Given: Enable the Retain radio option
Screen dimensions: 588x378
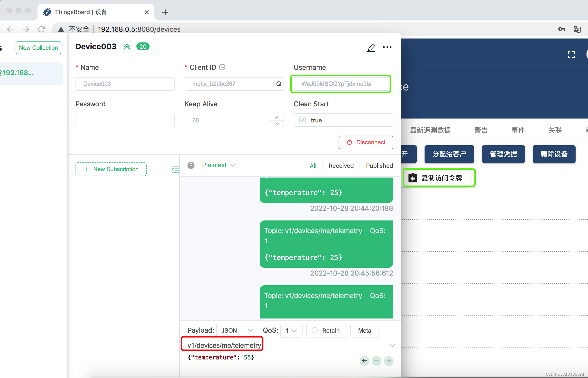Looking at the screenshot, I should tap(315, 330).
